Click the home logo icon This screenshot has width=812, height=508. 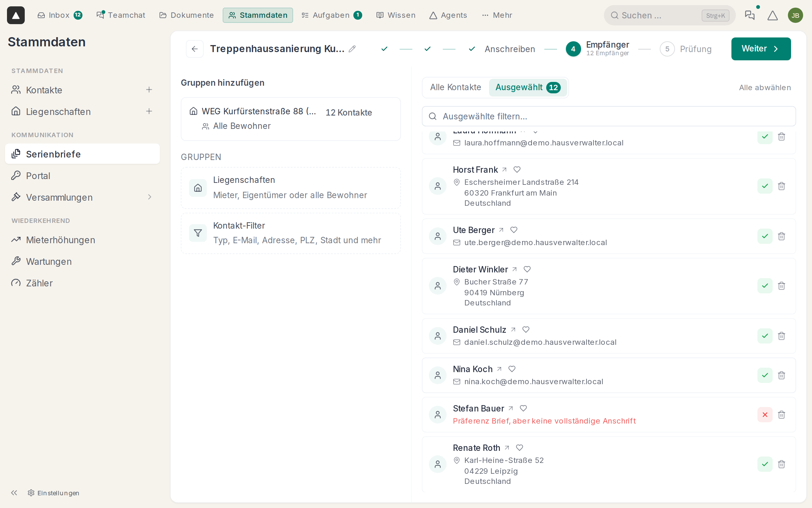pos(16,15)
